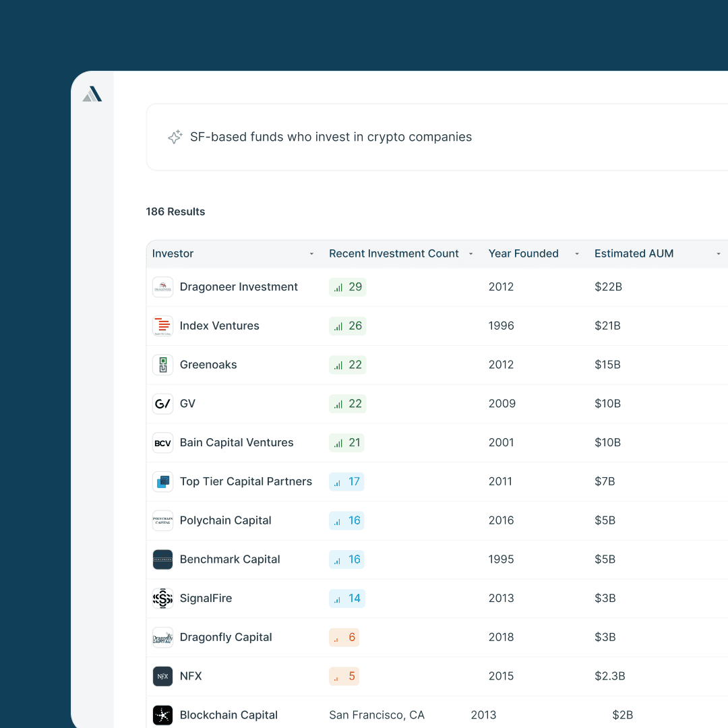
Task: Click Benchmark Capital logo icon
Action: point(163,559)
